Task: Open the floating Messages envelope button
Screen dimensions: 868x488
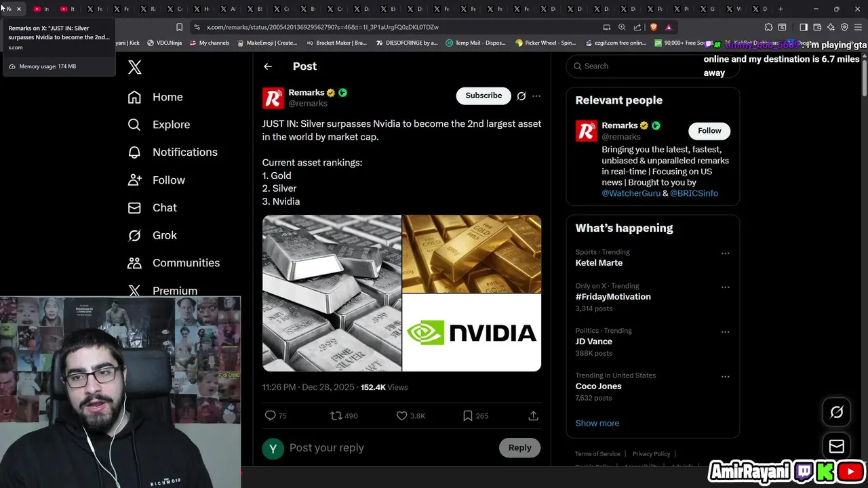Action: point(837,446)
